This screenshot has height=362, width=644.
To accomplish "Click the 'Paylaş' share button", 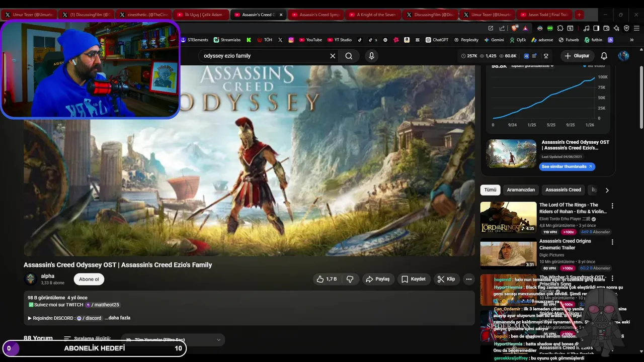I will click(x=378, y=279).
